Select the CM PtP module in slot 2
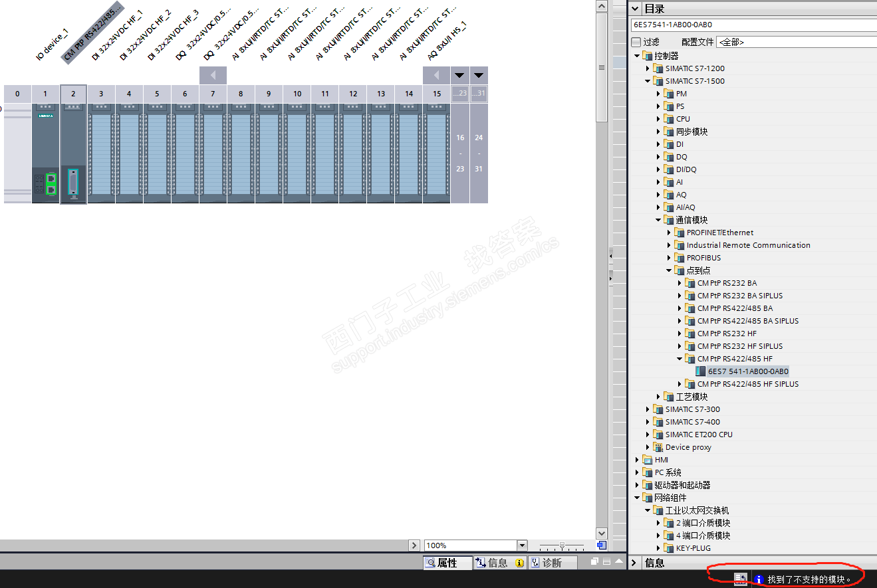Image resolution: width=877 pixels, height=588 pixels. [73, 153]
